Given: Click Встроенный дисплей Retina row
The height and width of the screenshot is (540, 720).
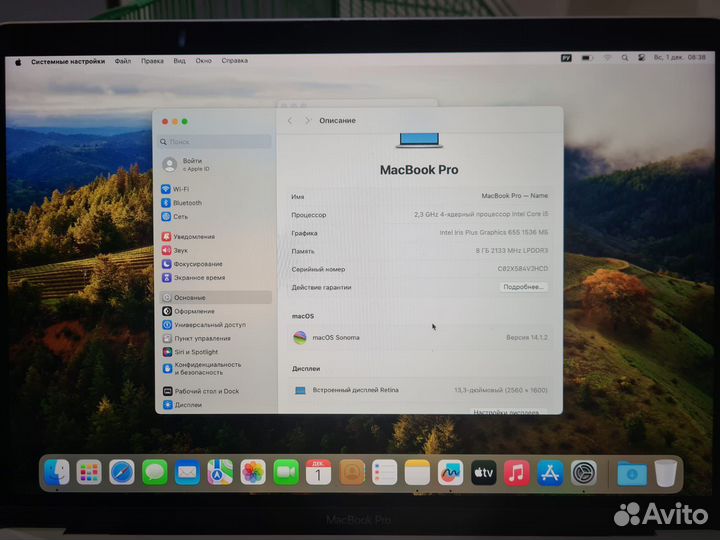Looking at the screenshot, I should tap(420, 390).
